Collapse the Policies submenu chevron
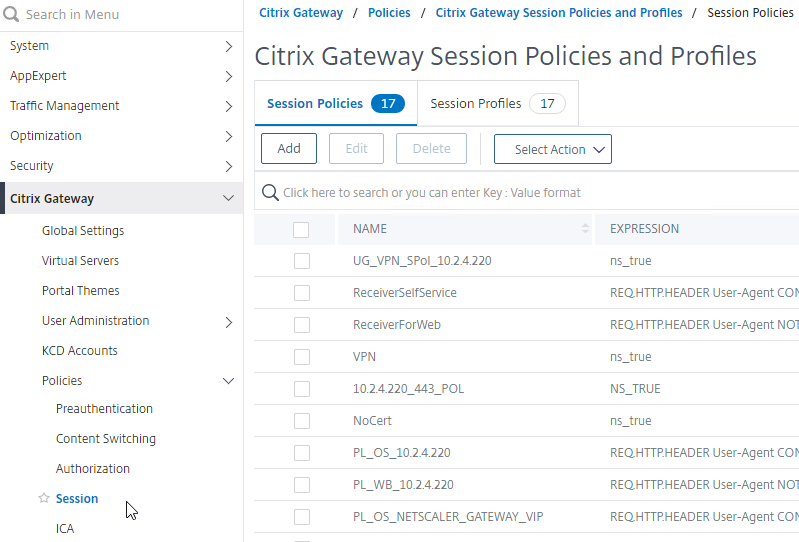 coord(229,381)
